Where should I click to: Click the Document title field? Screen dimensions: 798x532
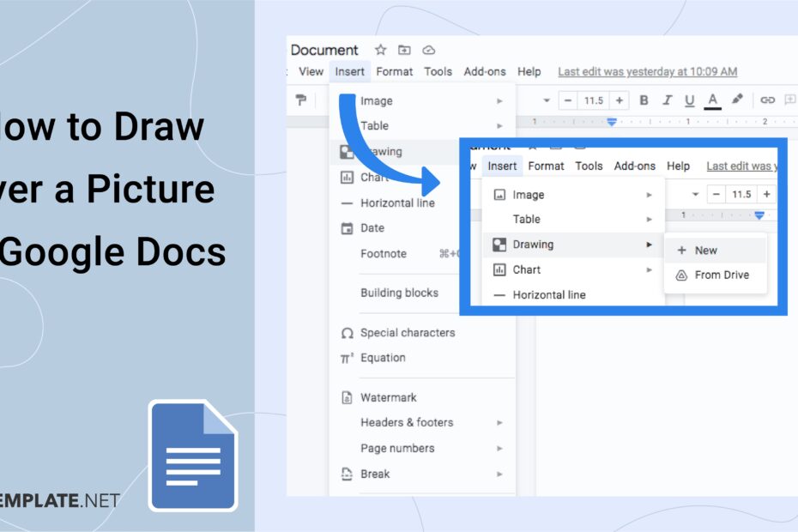[324, 50]
